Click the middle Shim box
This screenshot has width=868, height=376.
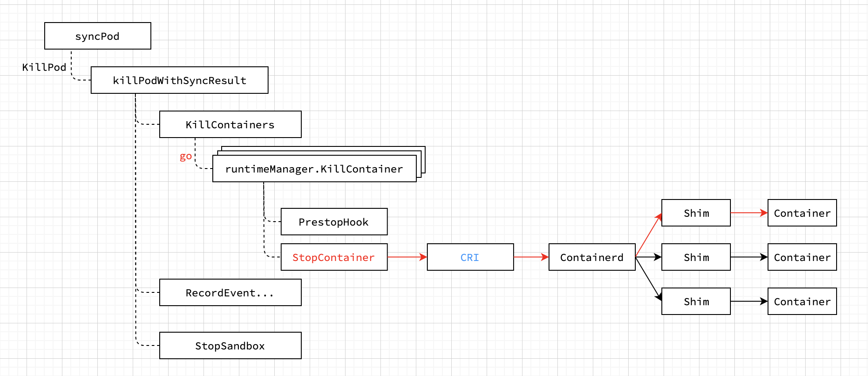tap(696, 257)
